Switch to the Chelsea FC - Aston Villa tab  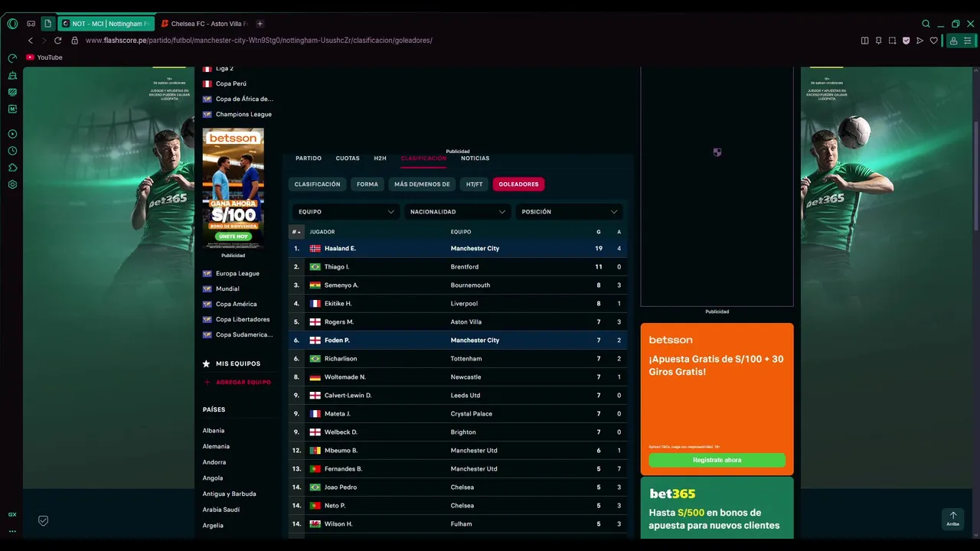(x=204, y=24)
